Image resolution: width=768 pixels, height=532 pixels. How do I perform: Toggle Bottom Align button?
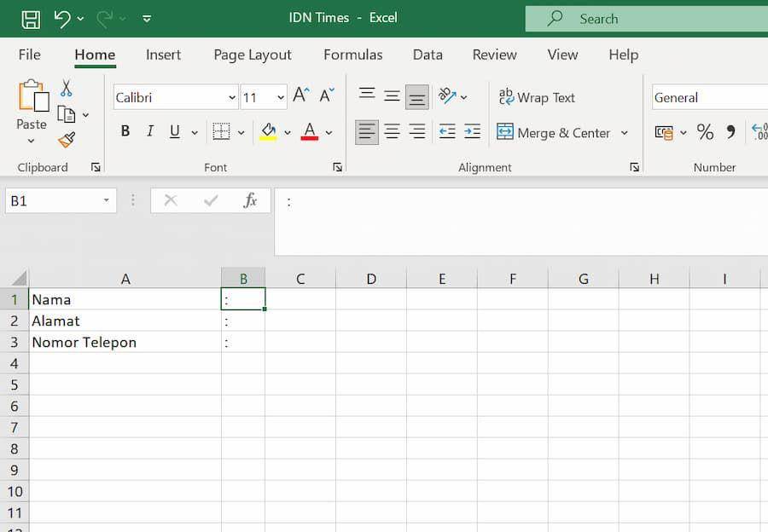416,97
